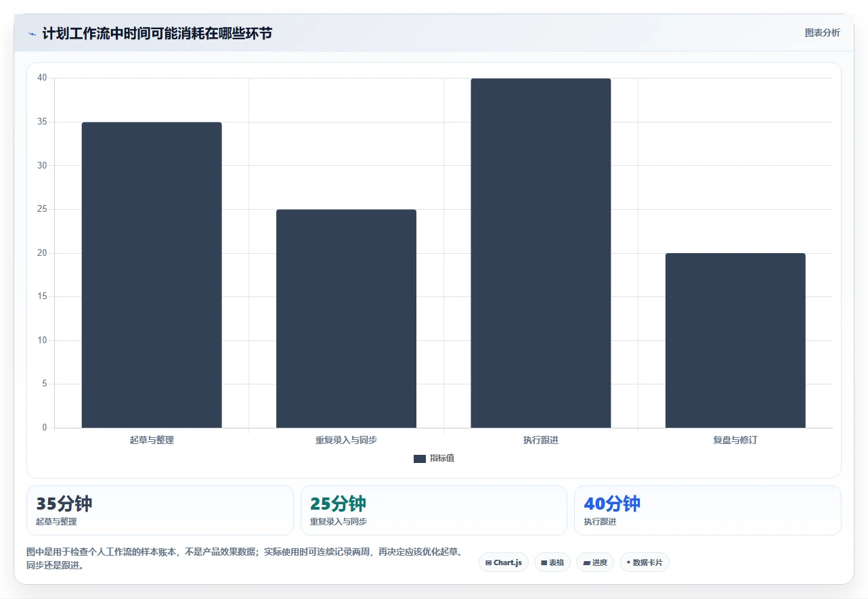This screenshot has width=868, height=599.
Task: Select the 重复录入与同步 bar
Action: [346, 319]
